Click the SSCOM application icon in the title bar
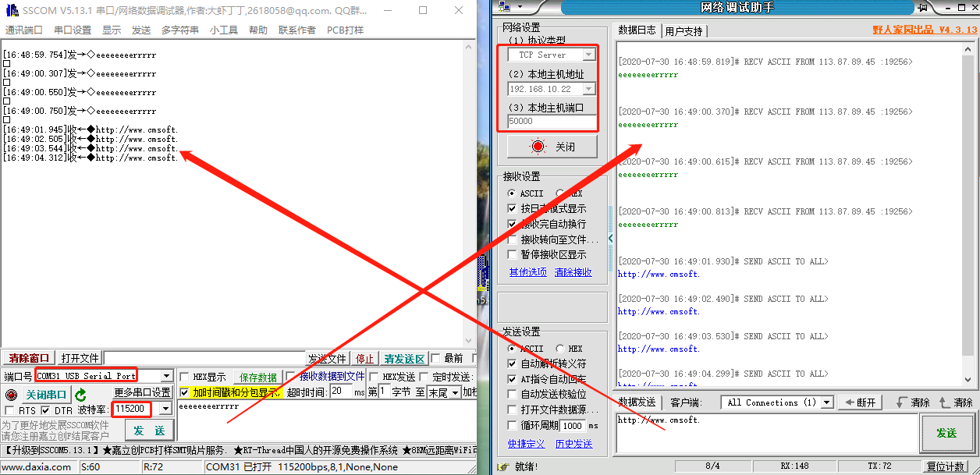The image size is (980, 475). [x=11, y=9]
